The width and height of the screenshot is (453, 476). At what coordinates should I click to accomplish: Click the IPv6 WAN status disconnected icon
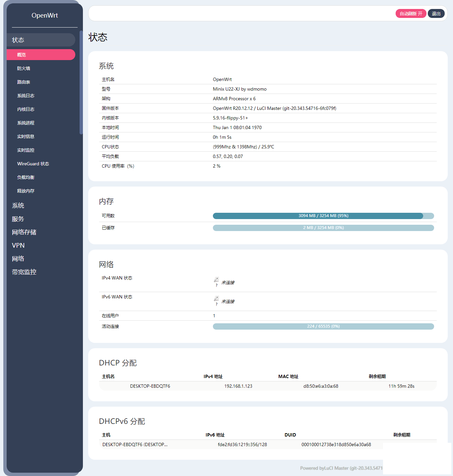pyautogui.click(x=216, y=298)
